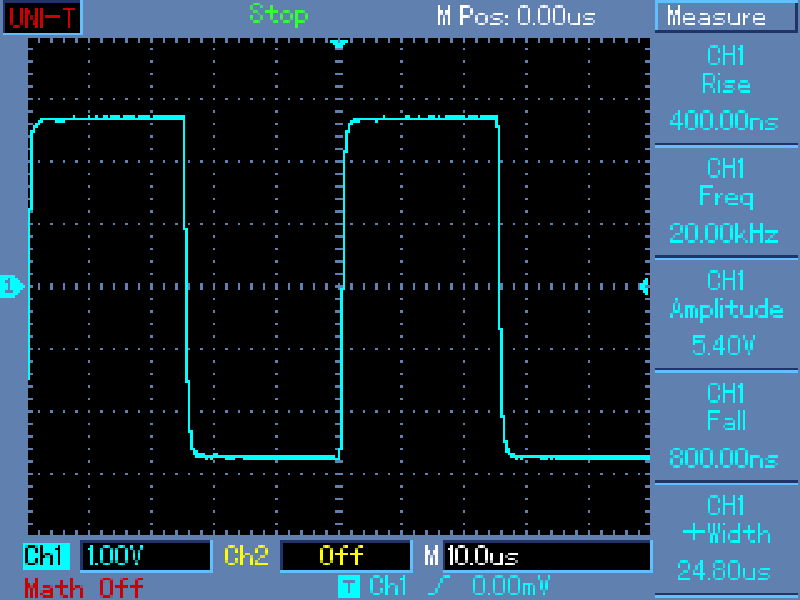The width and height of the screenshot is (800, 600).
Task: Click the 1.00V vertical scale value
Action: click(x=146, y=556)
